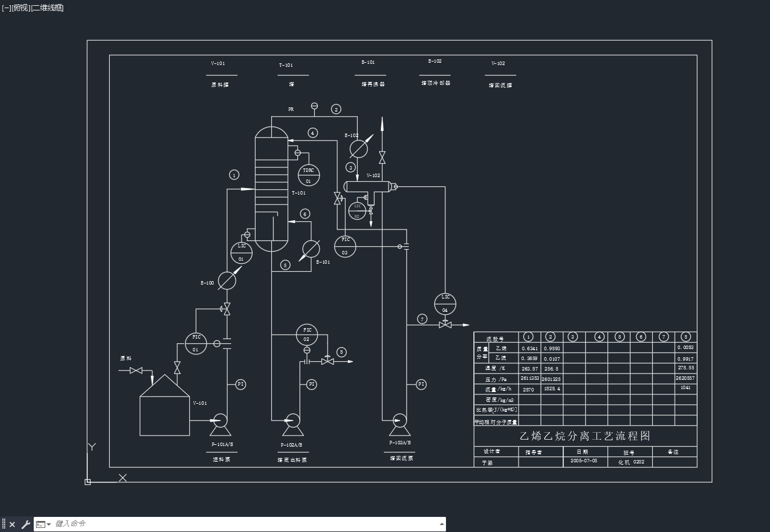770x532 pixels.
Task: Select the date cell 2005-07-05
Action: click(x=584, y=461)
